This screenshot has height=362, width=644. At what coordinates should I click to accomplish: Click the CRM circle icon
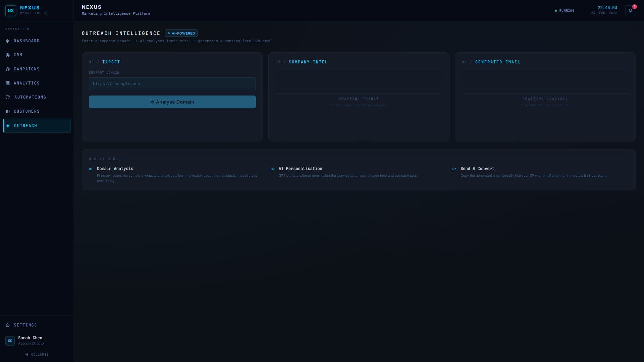[8, 55]
